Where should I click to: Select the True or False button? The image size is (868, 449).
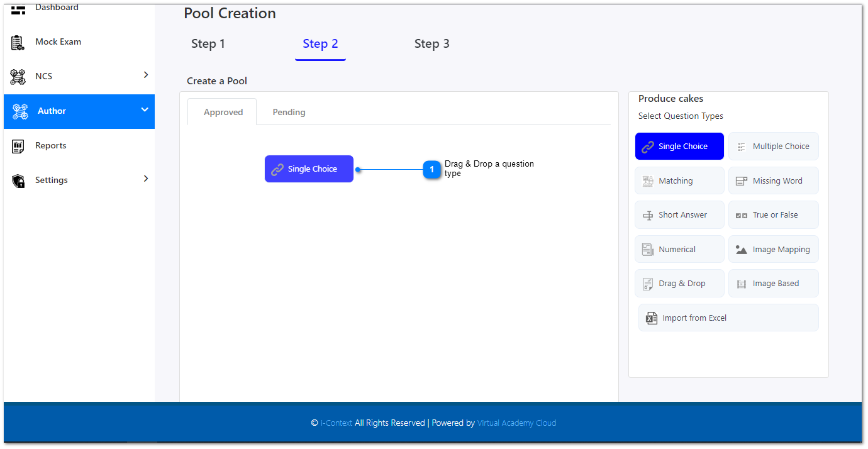773,215
